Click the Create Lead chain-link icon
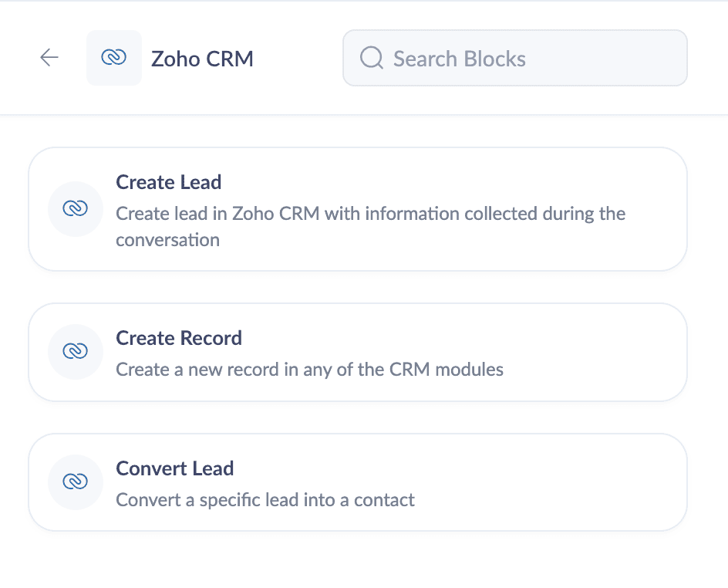Image resolution: width=728 pixels, height=588 pixels. [76, 208]
